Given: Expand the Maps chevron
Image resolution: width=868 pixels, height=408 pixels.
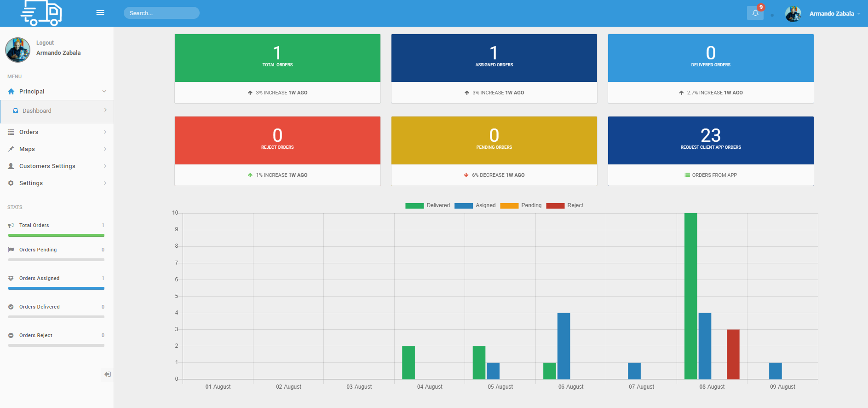Looking at the screenshot, I should [105, 149].
